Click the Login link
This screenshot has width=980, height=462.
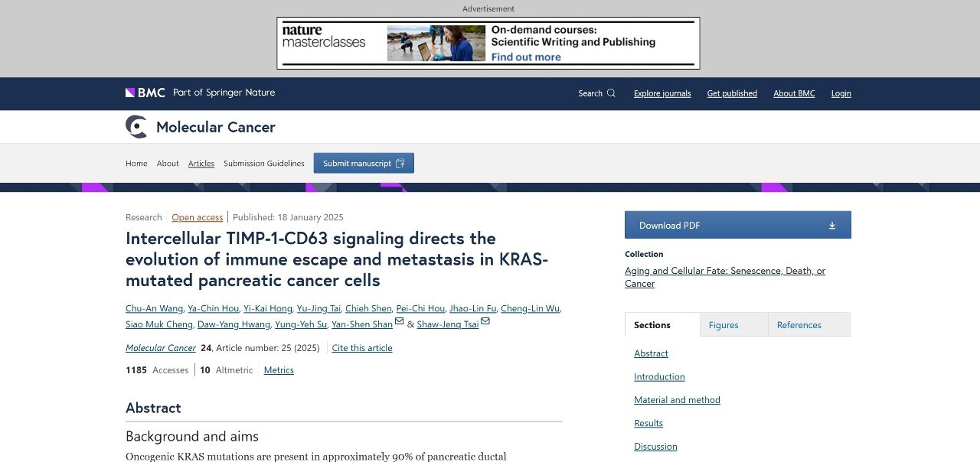[841, 93]
